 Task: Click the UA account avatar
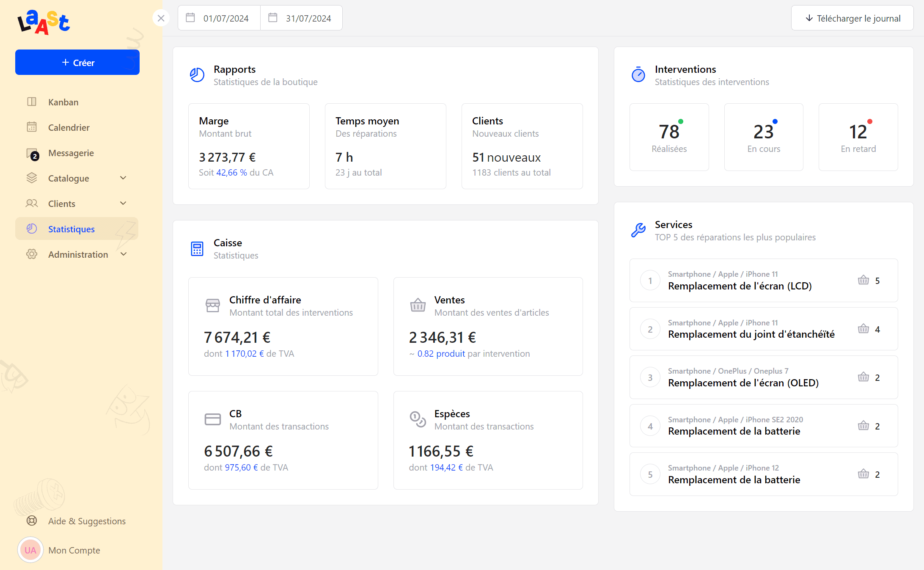[30, 550]
